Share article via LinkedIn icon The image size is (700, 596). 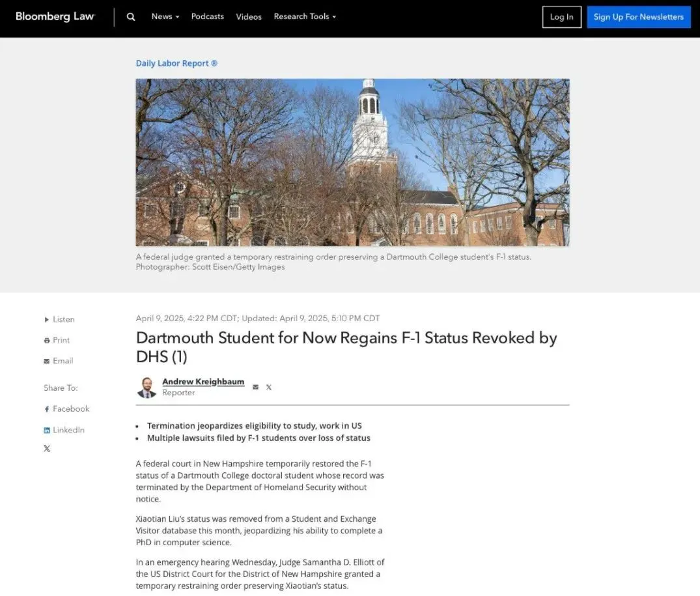(x=46, y=431)
